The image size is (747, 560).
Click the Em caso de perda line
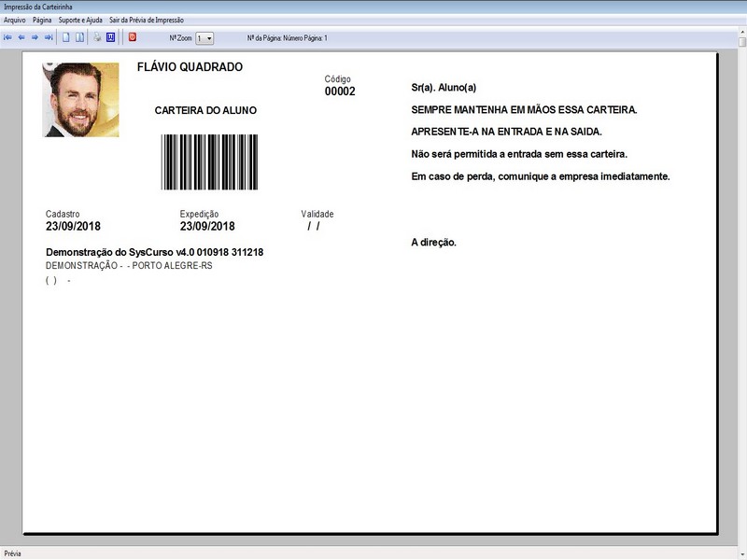[x=541, y=176]
